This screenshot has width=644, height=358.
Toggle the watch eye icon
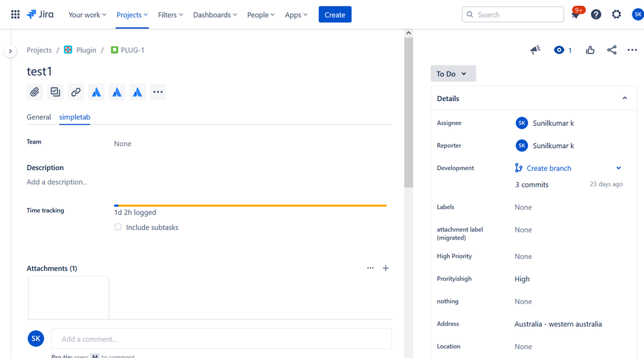559,50
